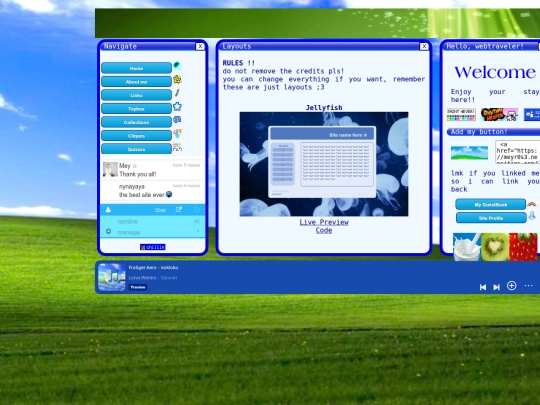Open the Cliques page
The image size is (540, 405).
tap(136, 136)
